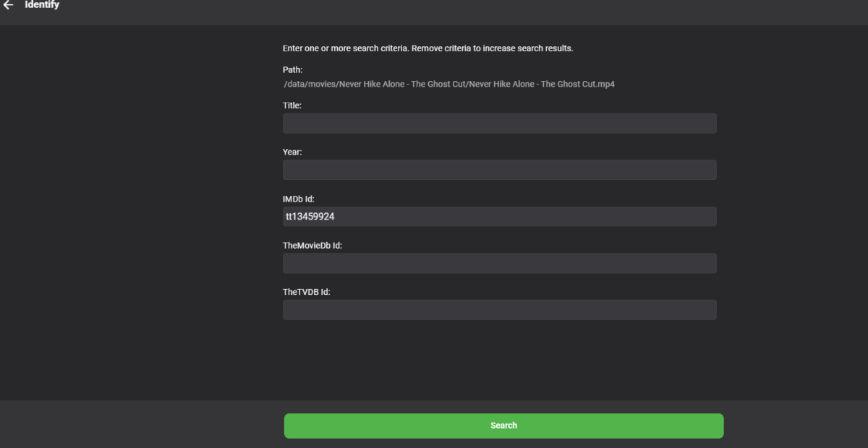Click the "Enter one or more search criteria" sentence

[x=346, y=48]
